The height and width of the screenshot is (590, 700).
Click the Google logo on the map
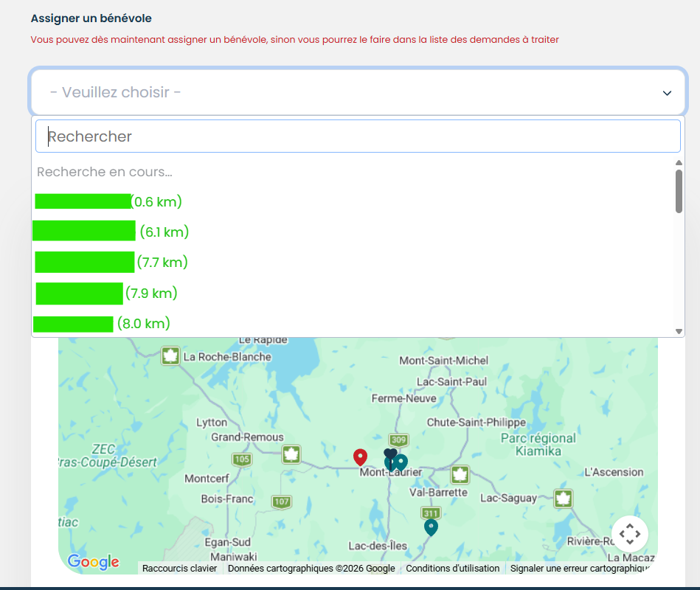click(93, 562)
